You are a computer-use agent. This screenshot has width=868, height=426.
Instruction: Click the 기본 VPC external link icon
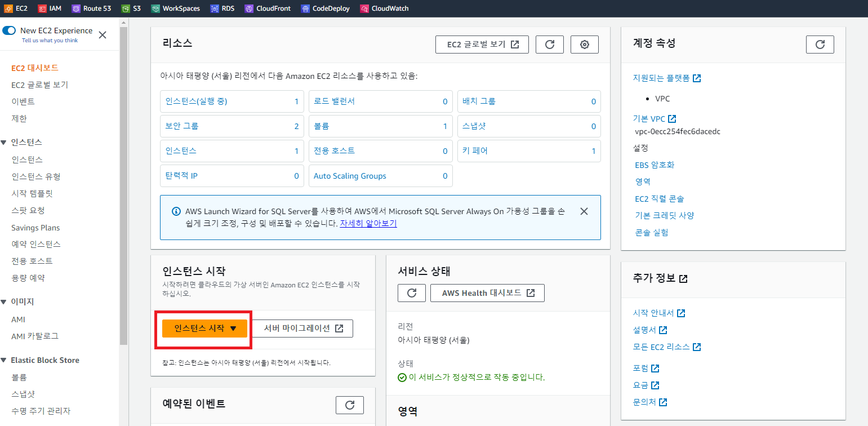click(672, 119)
